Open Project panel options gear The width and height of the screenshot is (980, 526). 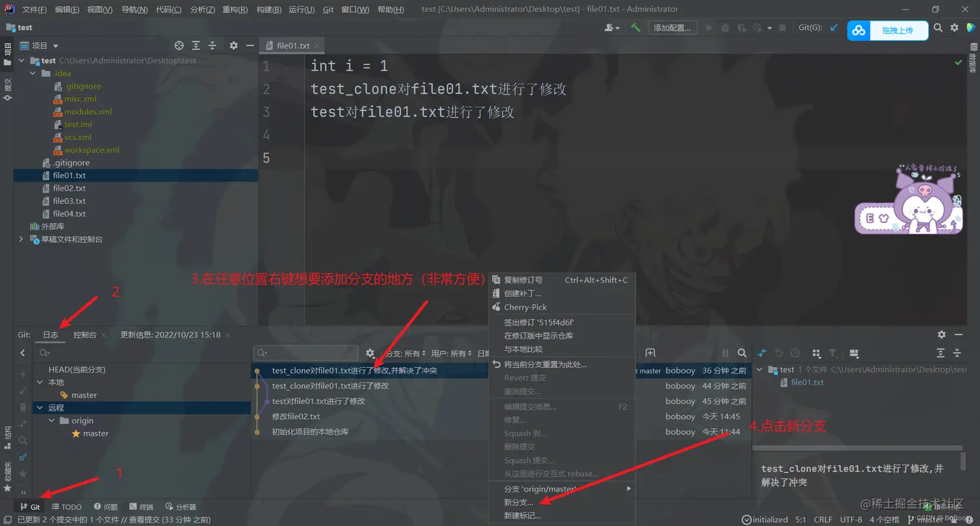[233, 45]
